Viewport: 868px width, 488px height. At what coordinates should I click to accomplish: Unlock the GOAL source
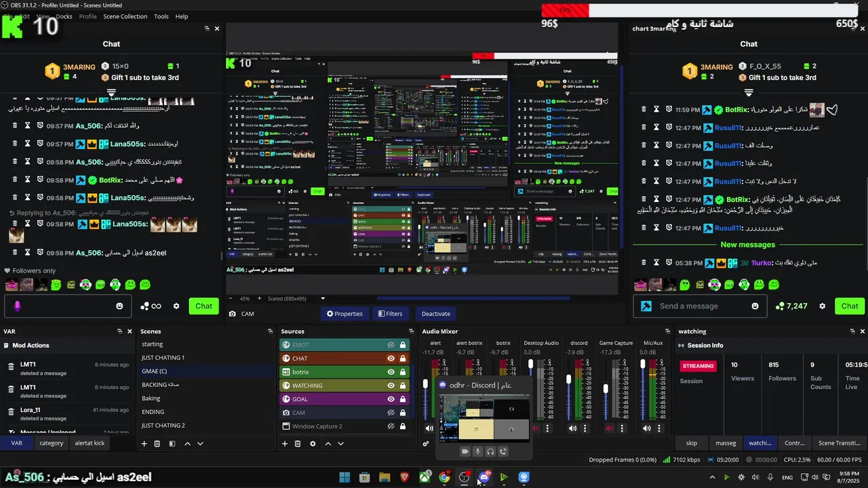tap(403, 399)
